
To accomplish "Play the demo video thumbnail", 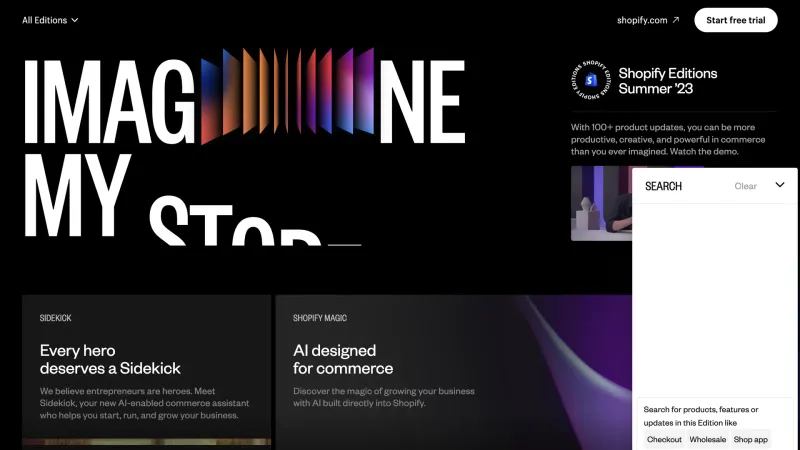I will (x=601, y=203).
